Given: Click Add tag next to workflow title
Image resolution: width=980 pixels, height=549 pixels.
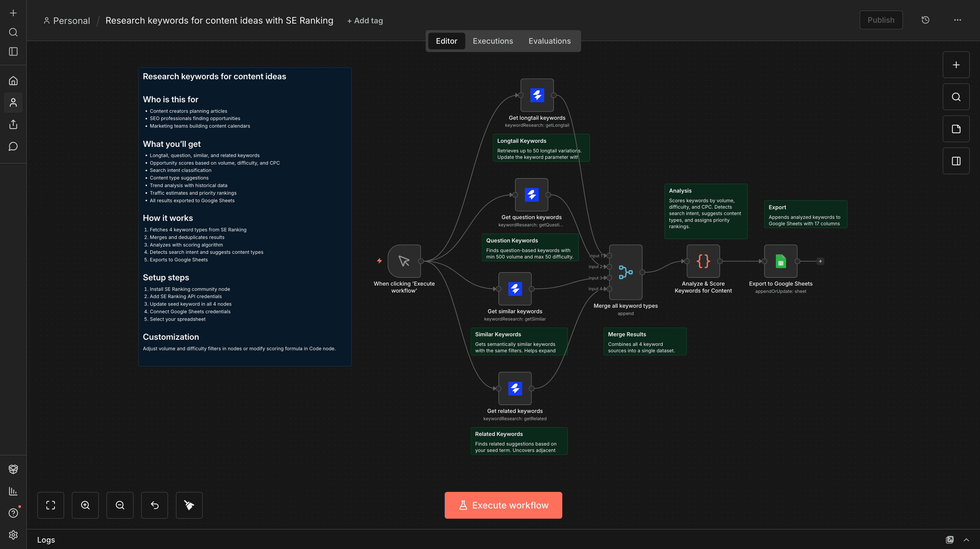Looking at the screenshot, I should pos(365,21).
